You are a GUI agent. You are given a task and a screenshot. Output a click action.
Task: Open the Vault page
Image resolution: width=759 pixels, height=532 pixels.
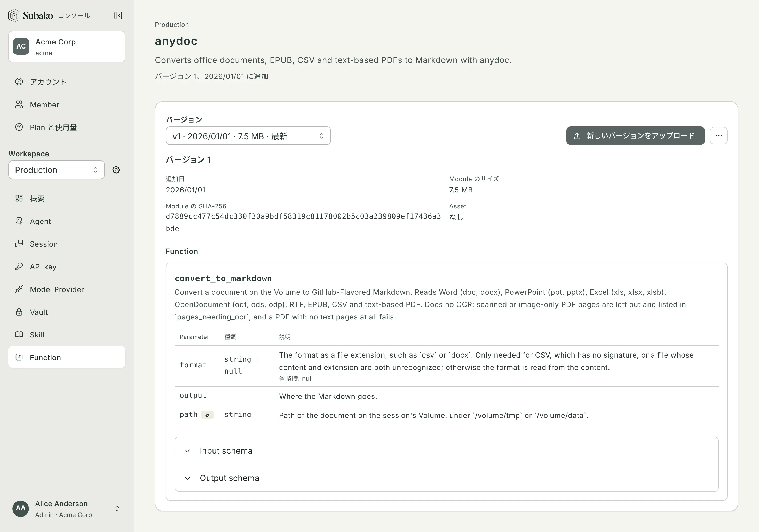click(67, 312)
